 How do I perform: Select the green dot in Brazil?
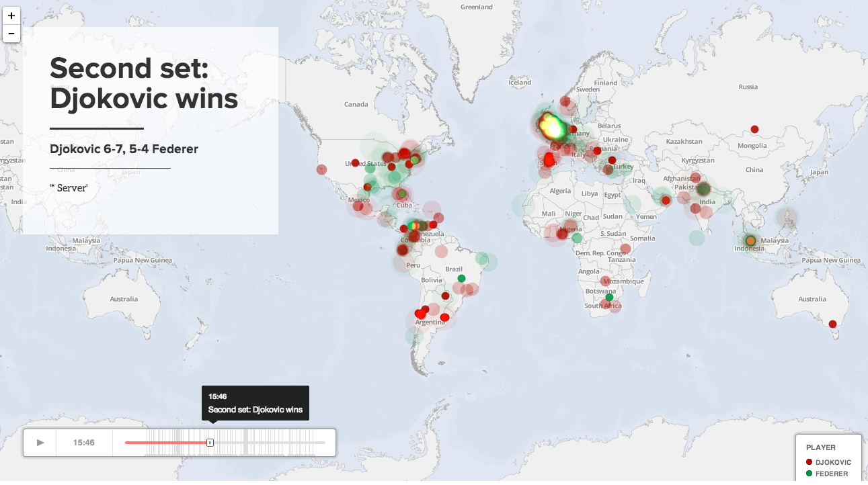[461, 278]
